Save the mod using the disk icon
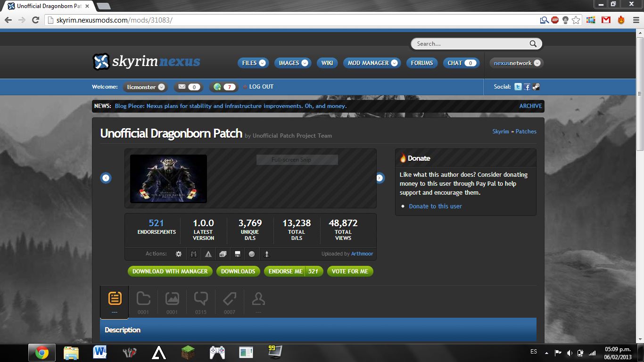The height and width of the screenshot is (362, 644). (x=238, y=254)
